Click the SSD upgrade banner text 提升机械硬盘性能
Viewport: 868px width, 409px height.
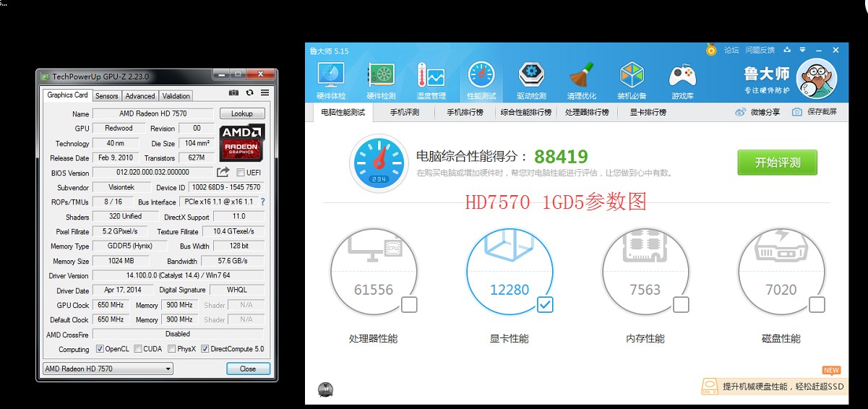(x=783, y=387)
